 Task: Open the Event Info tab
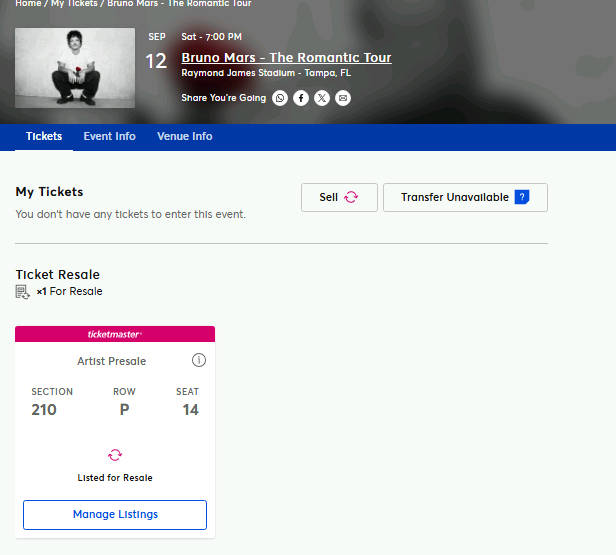pyautogui.click(x=110, y=136)
